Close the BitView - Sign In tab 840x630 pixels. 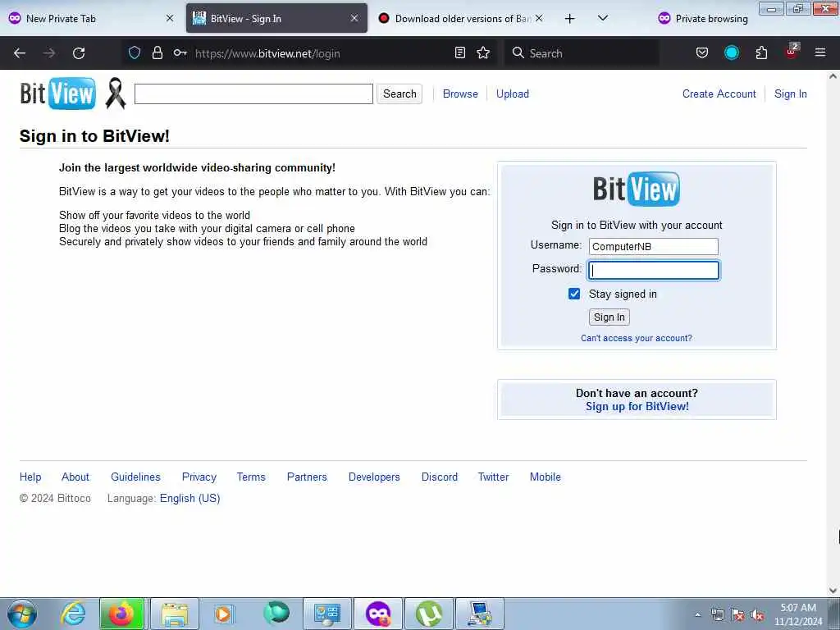tap(354, 18)
